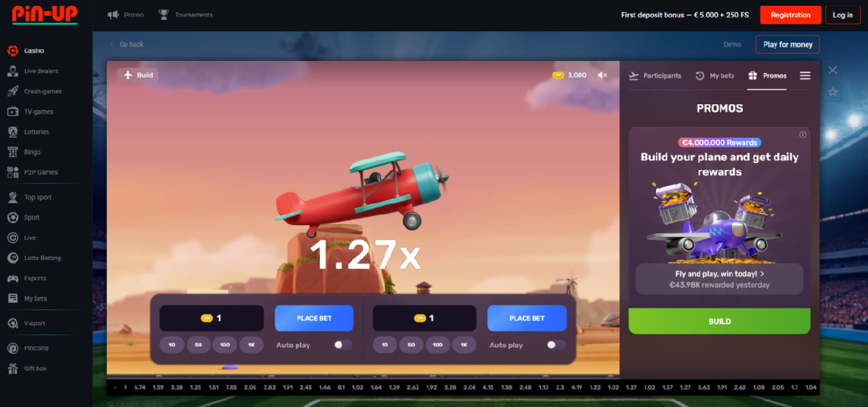Click the Build plane chip in game

coord(137,75)
